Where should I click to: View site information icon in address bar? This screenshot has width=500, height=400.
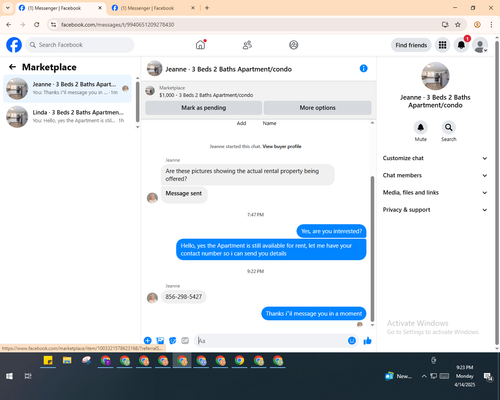(53, 24)
